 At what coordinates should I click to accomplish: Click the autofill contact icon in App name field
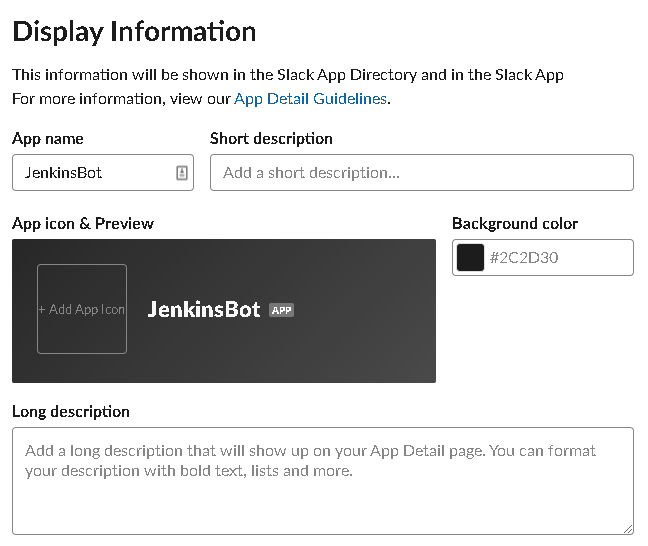(x=182, y=173)
